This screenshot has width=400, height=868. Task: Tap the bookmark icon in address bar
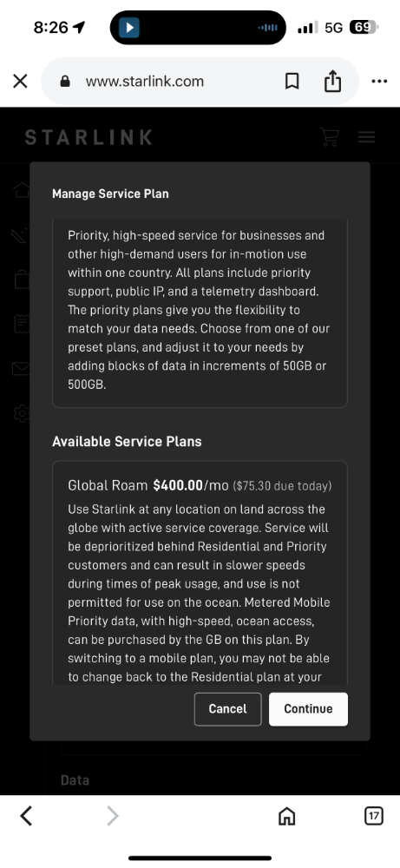292,82
